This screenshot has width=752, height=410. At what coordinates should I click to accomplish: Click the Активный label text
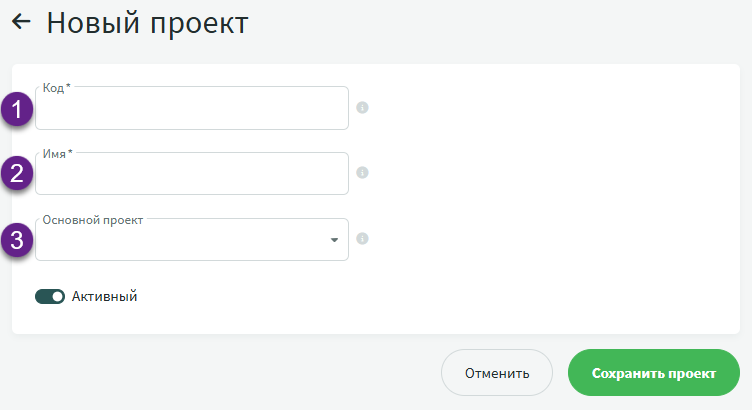(x=104, y=296)
